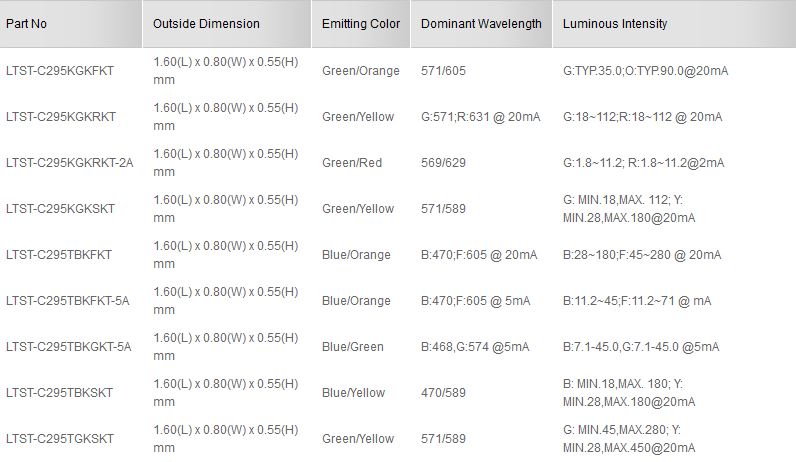Open part LTST-C295KGKSKT
Image resolution: width=796 pixels, height=462 pixels.
(60, 209)
